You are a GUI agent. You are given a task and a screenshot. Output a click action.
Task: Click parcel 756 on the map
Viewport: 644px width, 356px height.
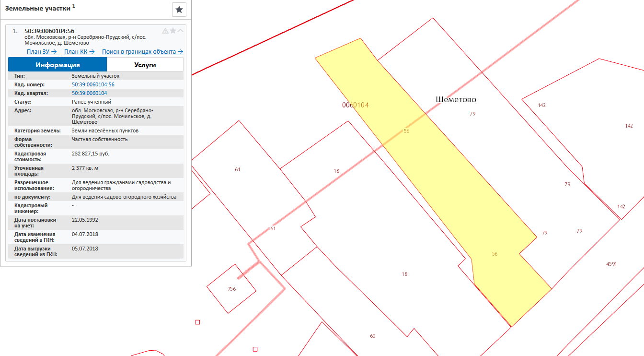[x=232, y=289]
